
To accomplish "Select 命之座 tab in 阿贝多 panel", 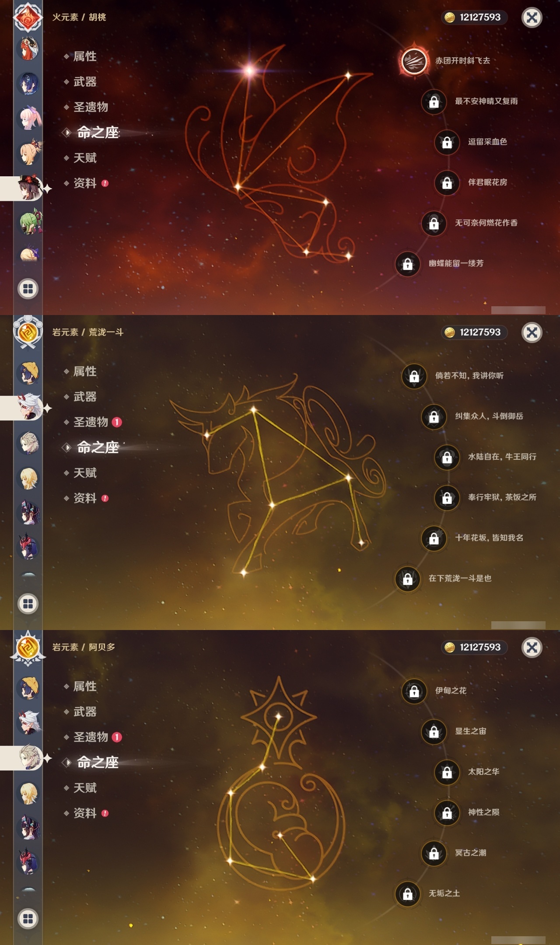I will [98, 763].
